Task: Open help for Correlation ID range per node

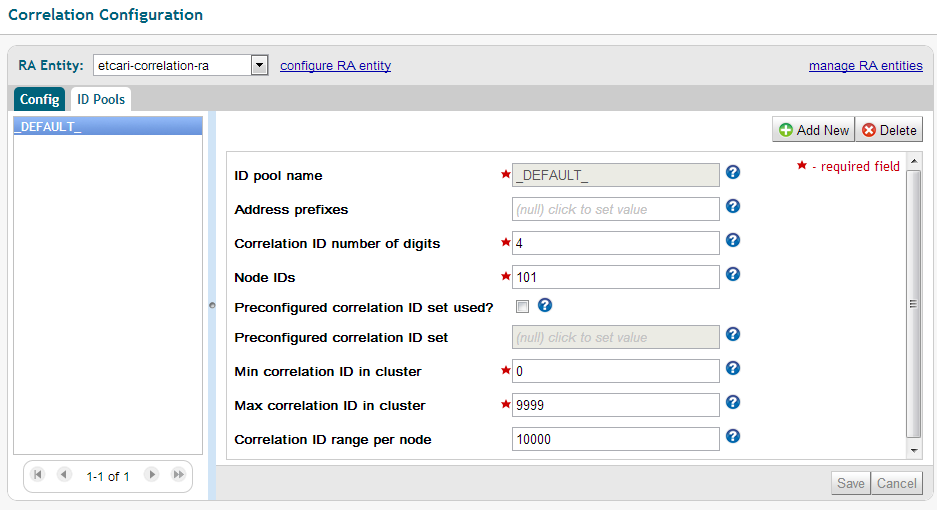Action: pyautogui.click(x=733, y=437)
